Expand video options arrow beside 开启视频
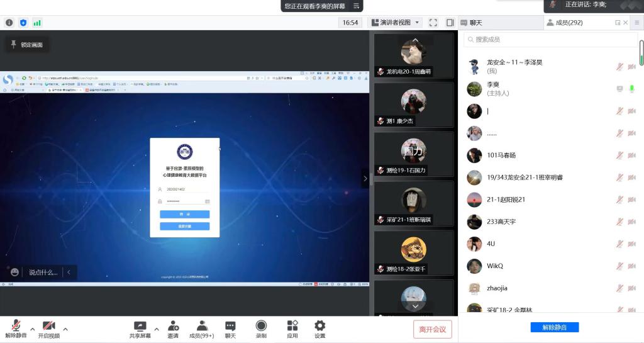 (65, 329)
